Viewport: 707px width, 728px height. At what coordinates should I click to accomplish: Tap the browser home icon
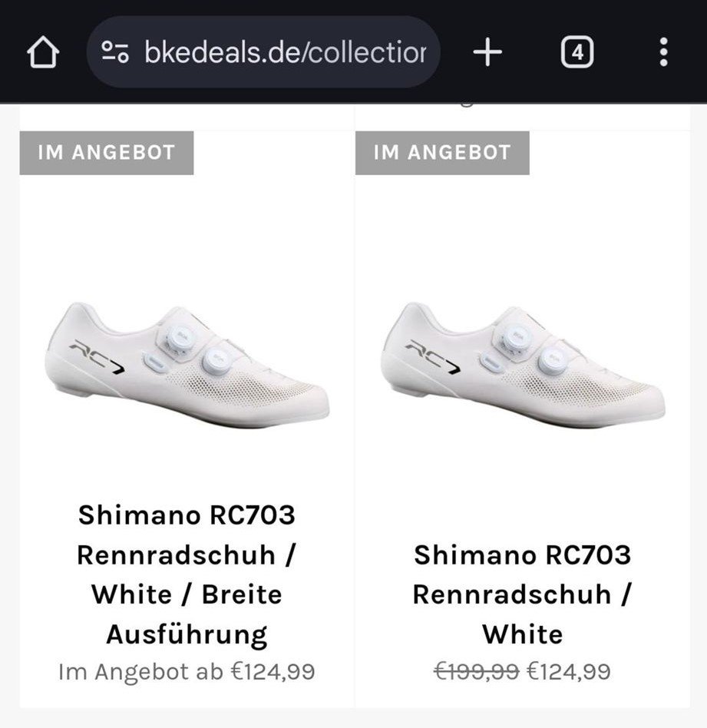(43, 52)
